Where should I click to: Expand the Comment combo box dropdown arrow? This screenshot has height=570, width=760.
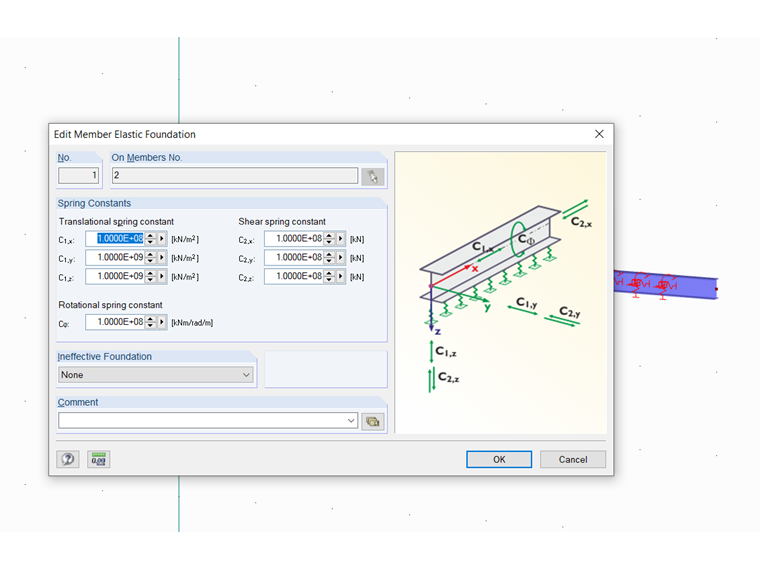click(x=351, y=421)
